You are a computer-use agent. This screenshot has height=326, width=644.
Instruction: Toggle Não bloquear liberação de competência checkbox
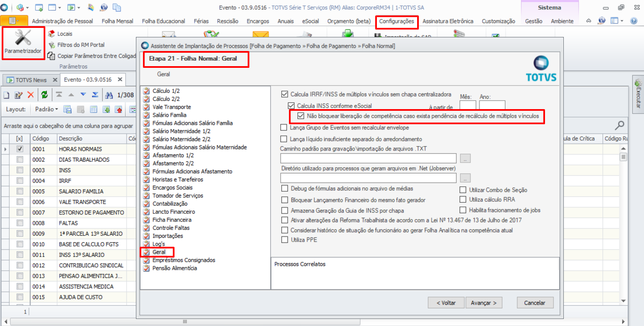pos(301,116)
